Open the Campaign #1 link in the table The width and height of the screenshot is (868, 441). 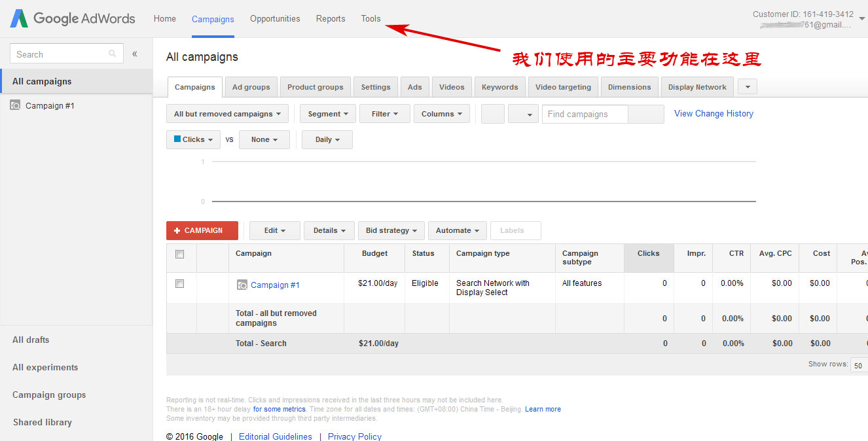tap(275, 285)
